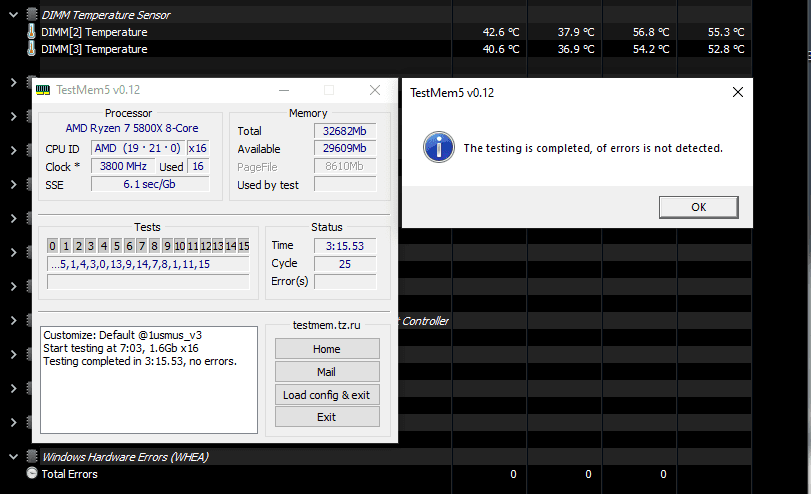The width and height of the screenshot is (811, 494).
Task: Click the SSE 6.1 sec/Gb field
Action: (x=150, y=184)
